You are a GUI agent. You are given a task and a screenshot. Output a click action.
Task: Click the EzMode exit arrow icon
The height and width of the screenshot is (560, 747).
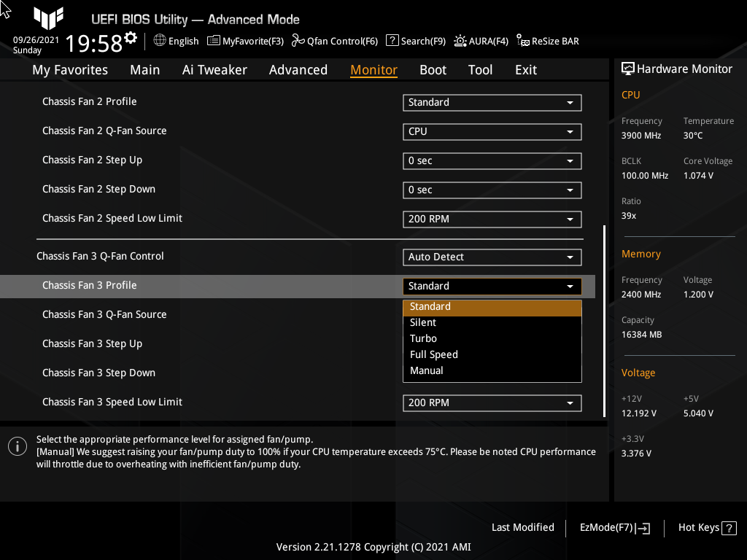(x=643, y=528)
